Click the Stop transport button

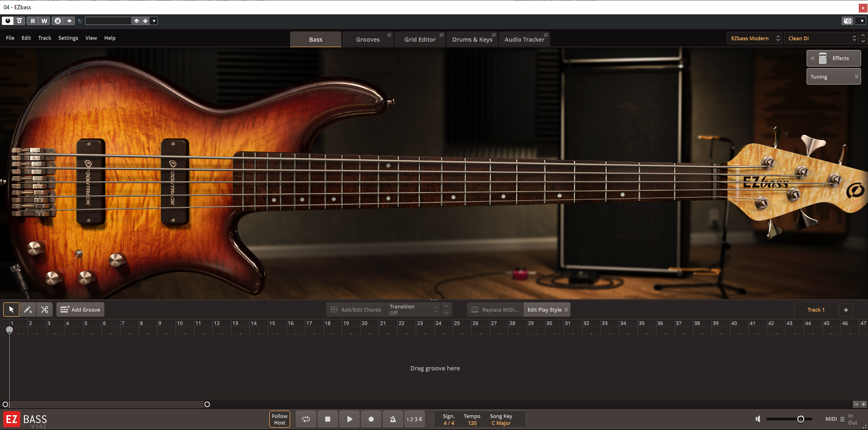328,419
